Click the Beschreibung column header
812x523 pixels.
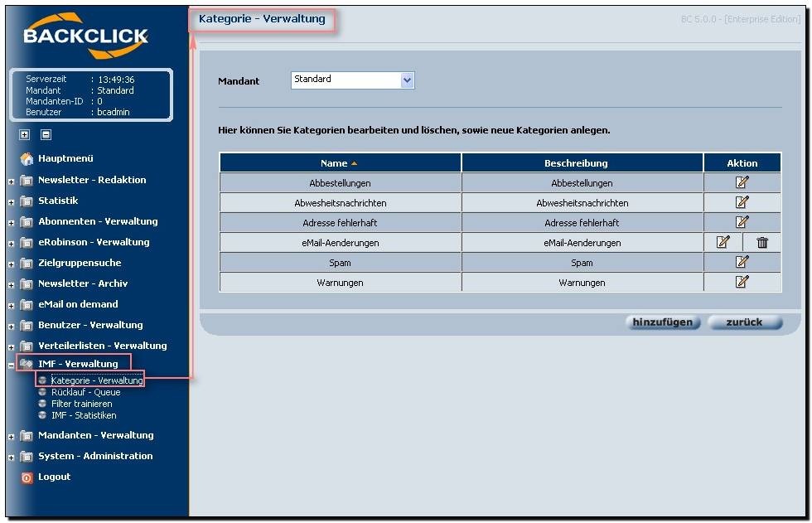(582, 162)
